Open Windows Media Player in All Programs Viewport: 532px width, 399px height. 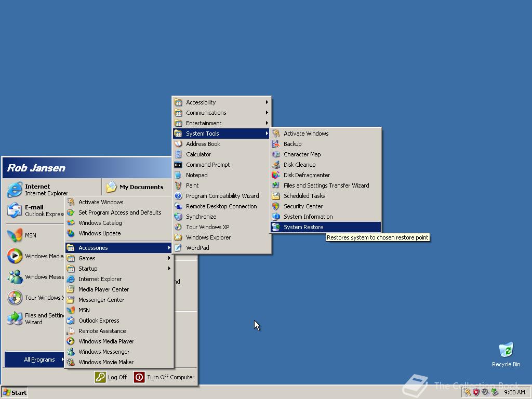119,341
